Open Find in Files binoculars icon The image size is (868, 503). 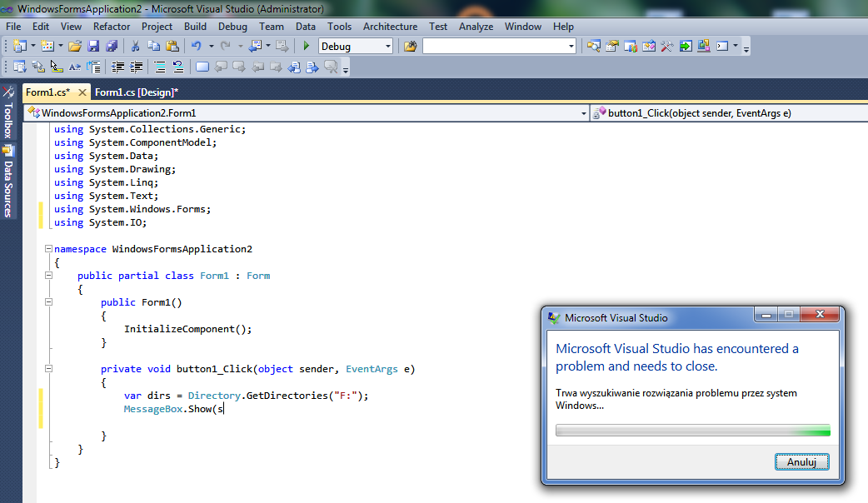point(410,47)
